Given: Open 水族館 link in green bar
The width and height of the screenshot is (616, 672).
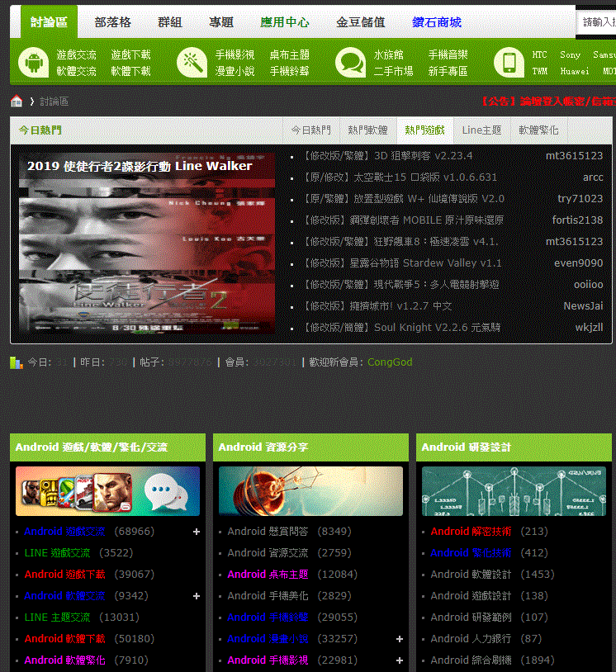Looking at the screenshot, I should click(x=388, y=54).
